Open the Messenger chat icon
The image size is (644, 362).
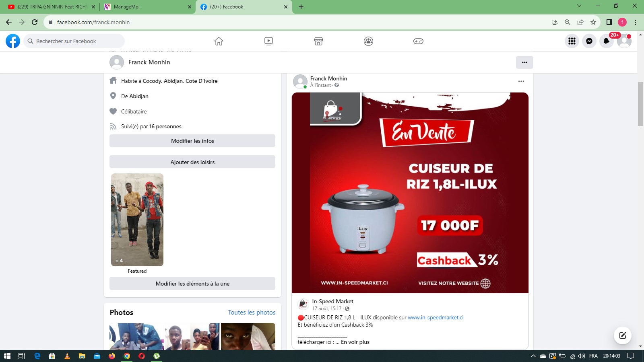pyautogui.click(x=589, y=41)
